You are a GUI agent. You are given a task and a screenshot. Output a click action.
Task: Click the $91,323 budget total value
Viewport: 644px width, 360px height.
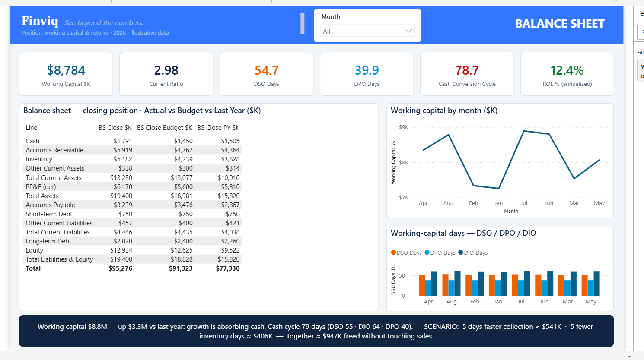(x=181, y=268)
